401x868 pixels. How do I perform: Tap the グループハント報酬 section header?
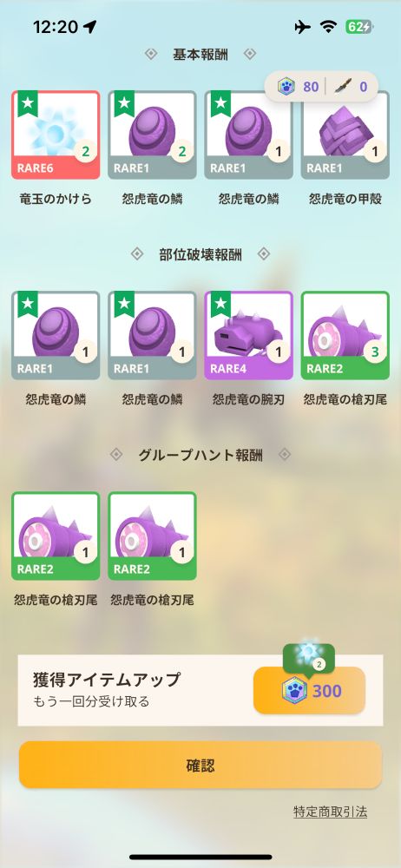tap(200, 455)
